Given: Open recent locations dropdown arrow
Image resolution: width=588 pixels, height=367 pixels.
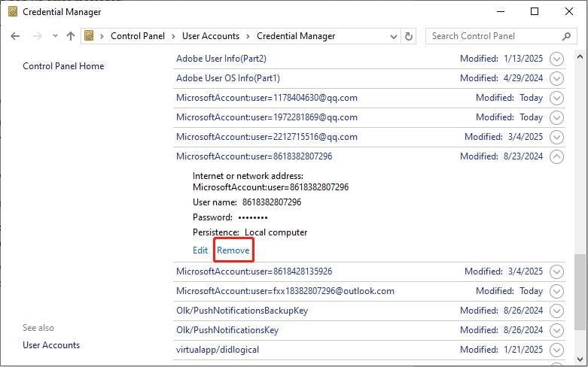Looking at the screenshot, I should click(x=55, y=36).
